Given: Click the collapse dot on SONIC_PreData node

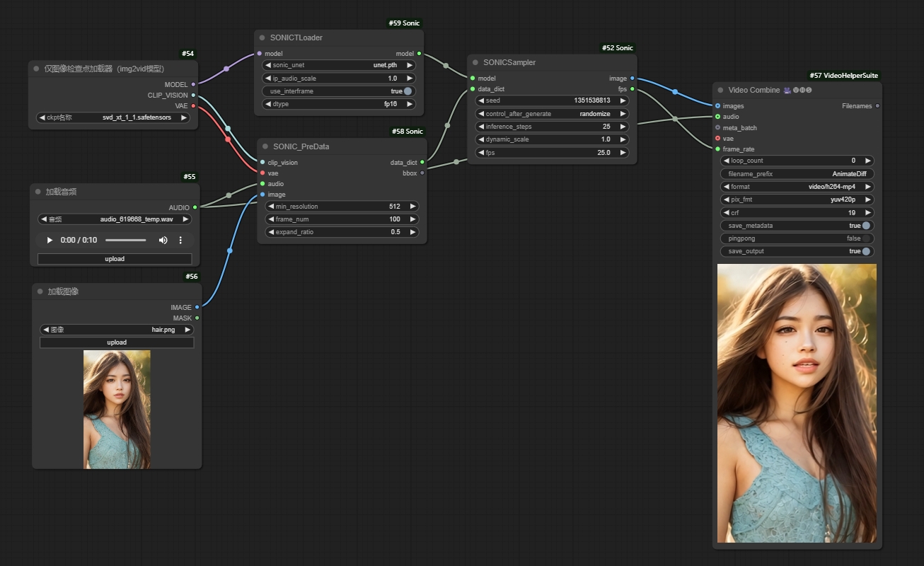Looking at the screenshot, I should (266, 146).
